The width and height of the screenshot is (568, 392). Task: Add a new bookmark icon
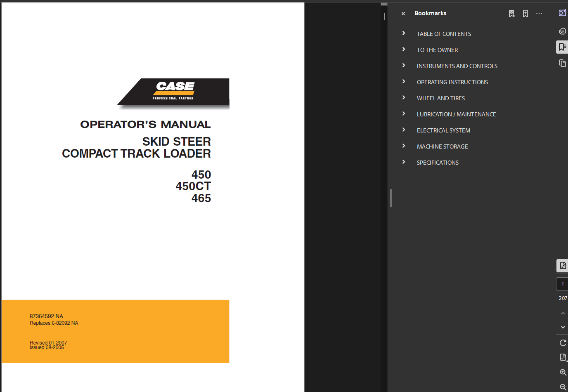[525, 14]
